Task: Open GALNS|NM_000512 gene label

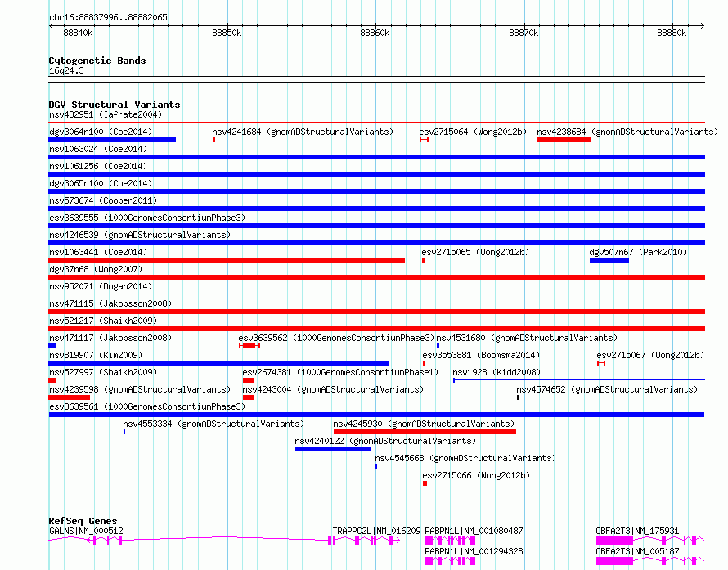Action: (86, 531)
